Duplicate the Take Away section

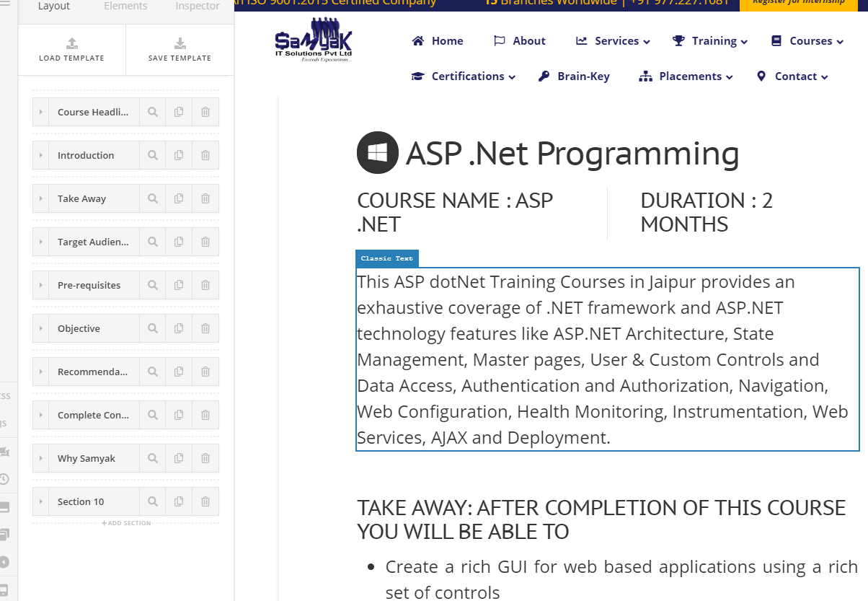pyautogui.click(x=179, y=198)
